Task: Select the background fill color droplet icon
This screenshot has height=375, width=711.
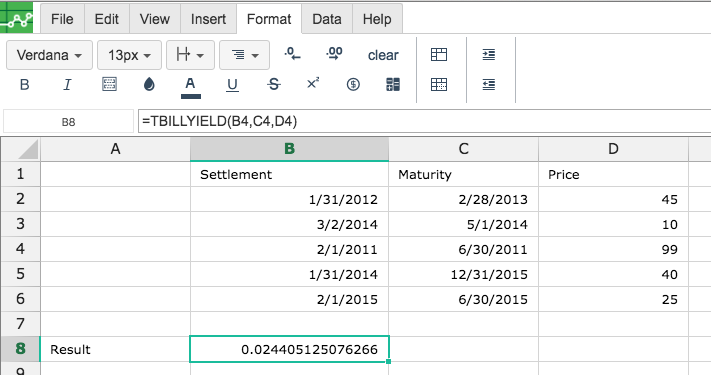Action: click(149, 84)
